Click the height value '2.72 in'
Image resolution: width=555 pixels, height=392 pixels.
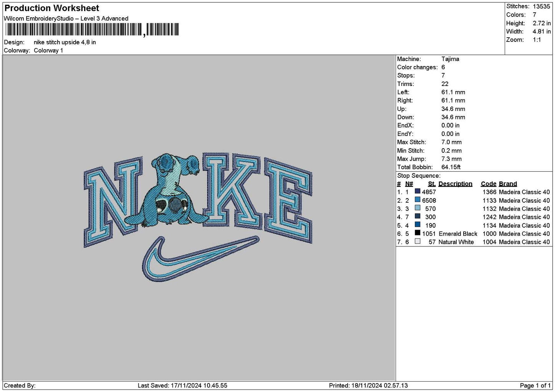[542, 23]
